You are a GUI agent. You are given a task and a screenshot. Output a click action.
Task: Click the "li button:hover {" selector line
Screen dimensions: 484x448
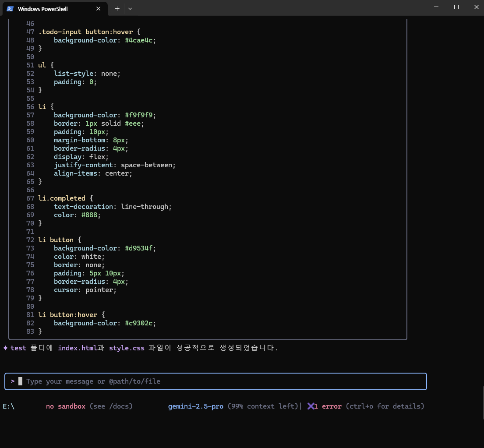point(71,315)
